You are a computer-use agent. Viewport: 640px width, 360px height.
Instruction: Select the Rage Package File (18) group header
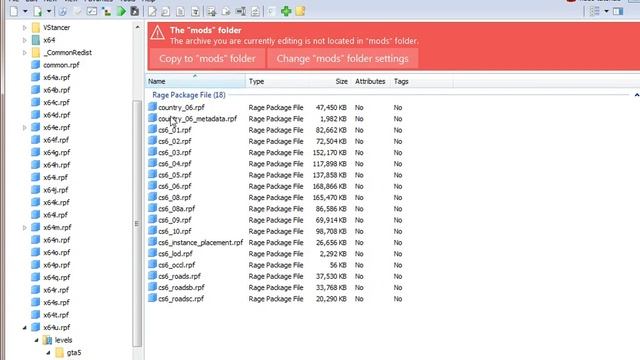coord(189,95)
